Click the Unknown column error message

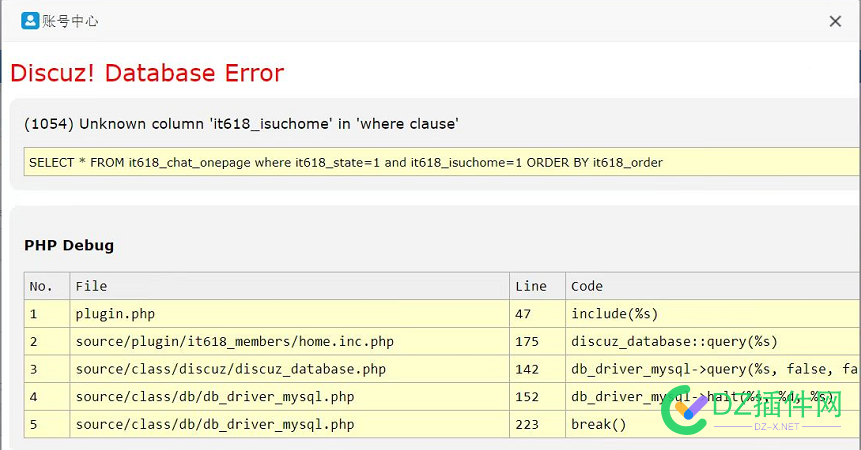(241, 124)
